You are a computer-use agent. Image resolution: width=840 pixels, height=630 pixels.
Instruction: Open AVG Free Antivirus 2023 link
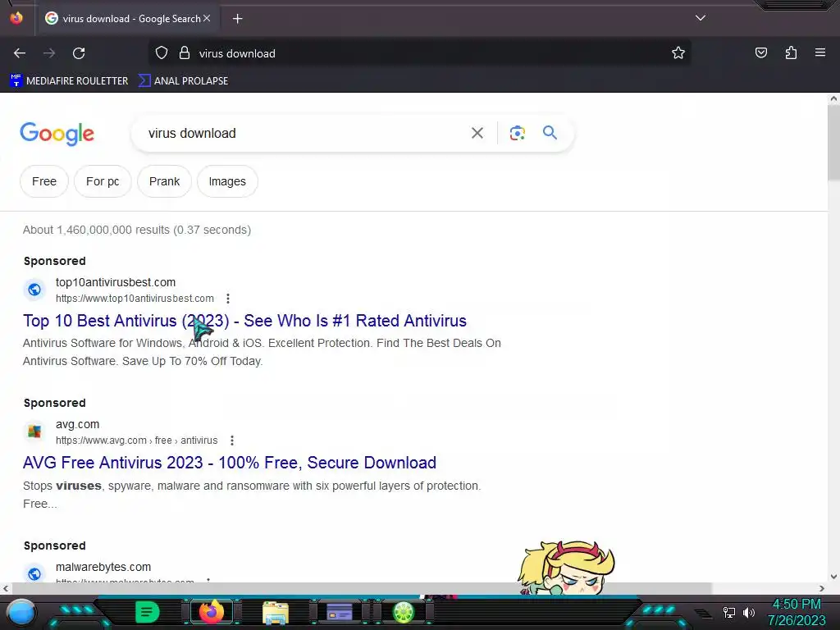pyautogui.click(x=230, y=463)
